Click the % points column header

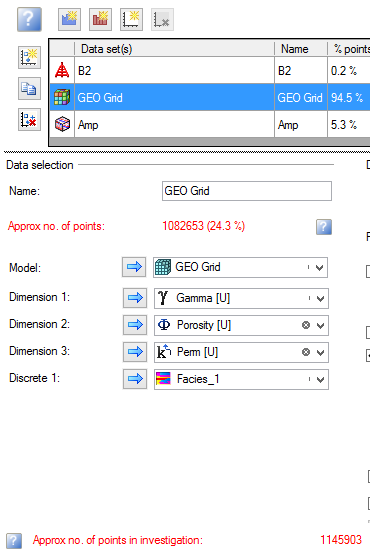349,49
